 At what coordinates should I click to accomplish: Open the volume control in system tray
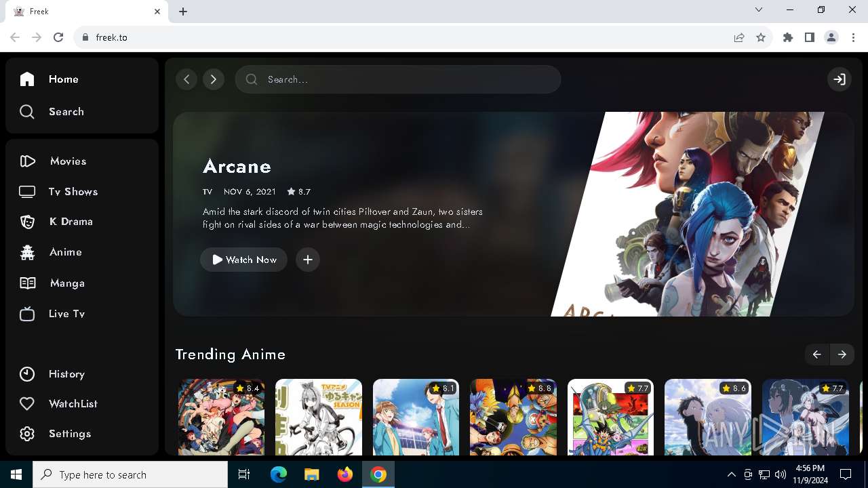pos(780,474)
